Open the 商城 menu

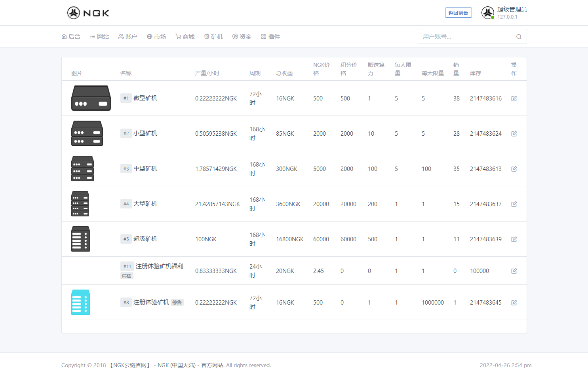coord(185,36)
